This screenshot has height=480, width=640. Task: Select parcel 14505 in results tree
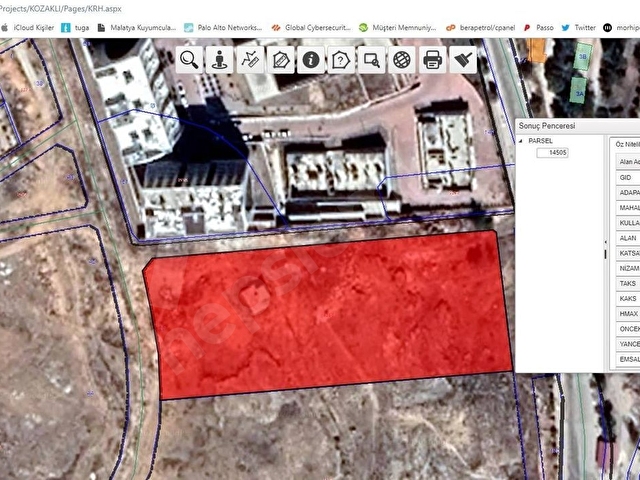tap(552, 153)
